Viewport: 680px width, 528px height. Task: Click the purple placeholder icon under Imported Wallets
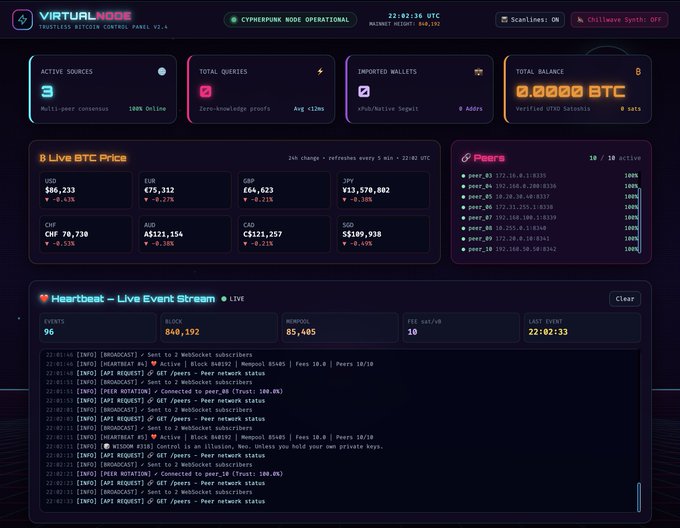pyautogui.click(x=364, y=91)
